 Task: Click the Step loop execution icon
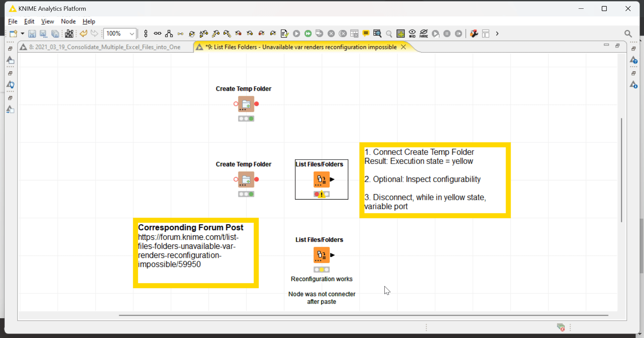tap(459, 34)
